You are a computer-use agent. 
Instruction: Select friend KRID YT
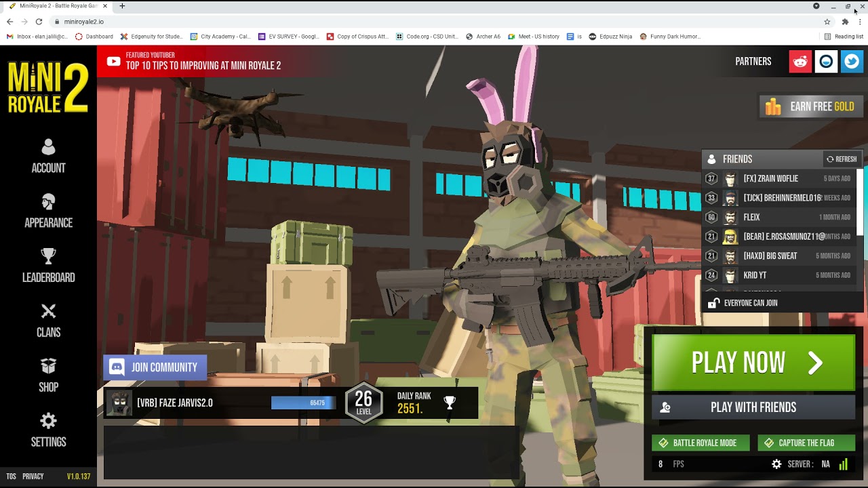click(780, 275)
